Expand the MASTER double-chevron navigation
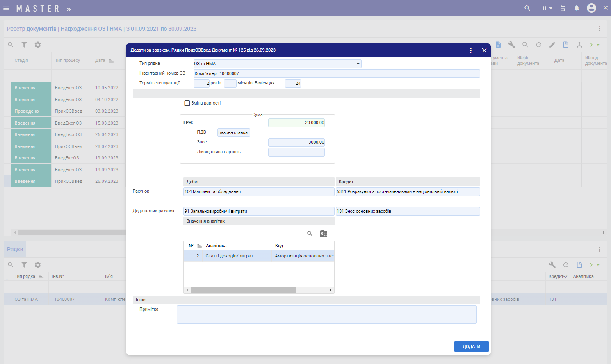Viewport: 611px width, 364px height. pos(68,9)
